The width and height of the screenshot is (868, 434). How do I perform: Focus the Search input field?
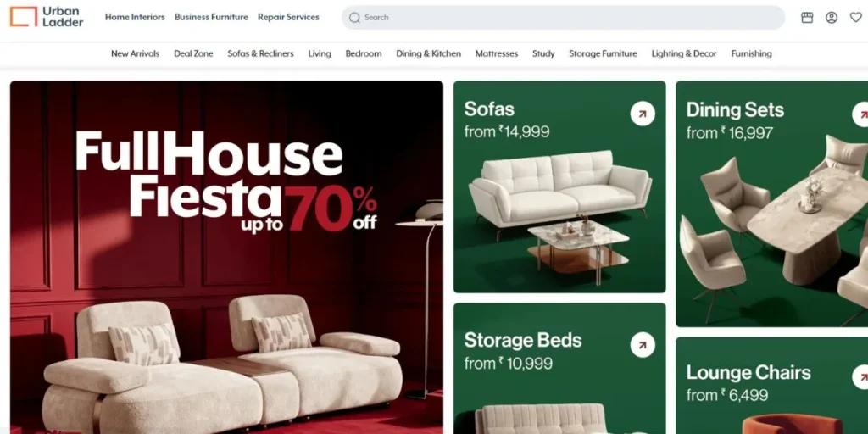coord(563,18)
